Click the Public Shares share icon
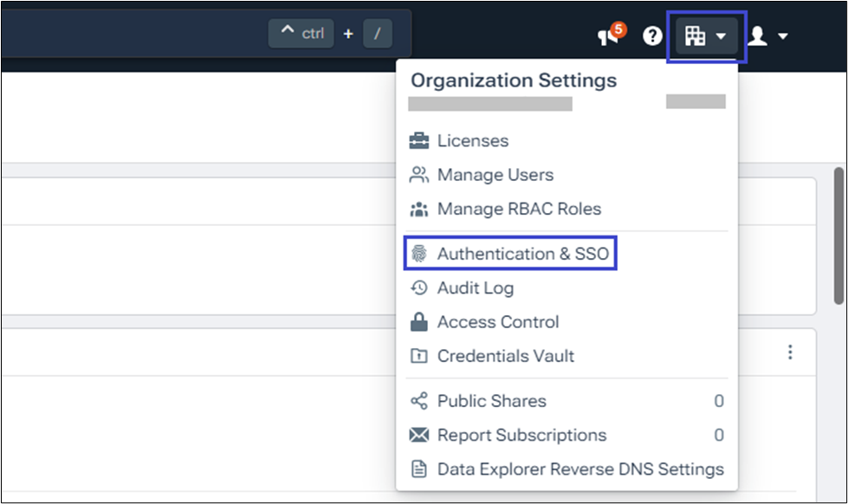 point(419,401)
